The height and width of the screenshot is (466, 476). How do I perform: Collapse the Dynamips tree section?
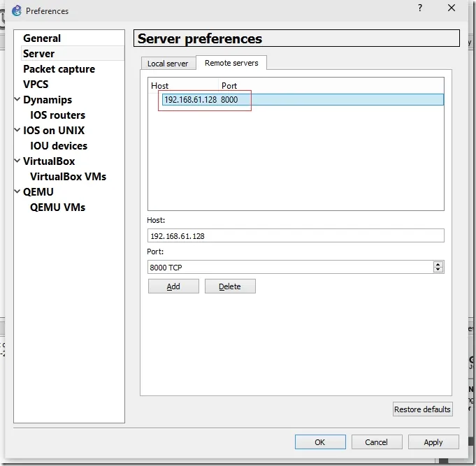(x=17, y=99)
